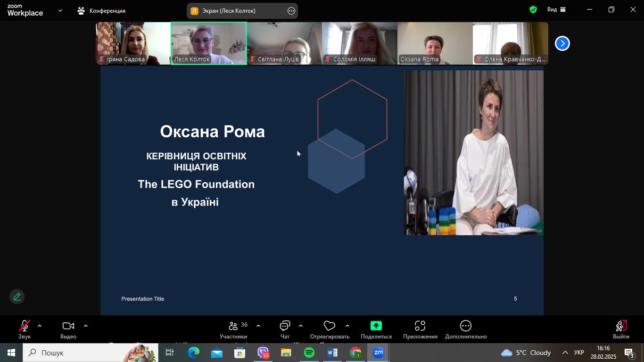The width and height of the screenshot is (644, 362).
Task: Click the green Поделиться share screen button
Action: [x=376, y=326]
